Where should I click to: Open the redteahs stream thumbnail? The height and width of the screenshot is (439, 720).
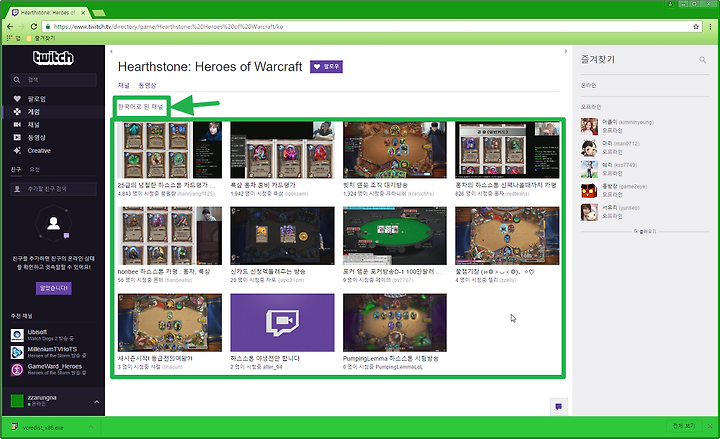pyautogui.click(x=507, y=150)
